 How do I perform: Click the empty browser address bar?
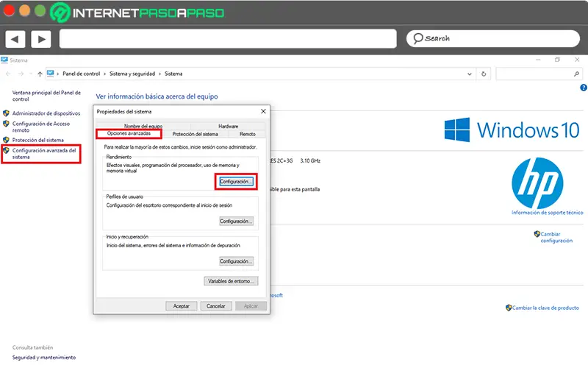(228, 39)
